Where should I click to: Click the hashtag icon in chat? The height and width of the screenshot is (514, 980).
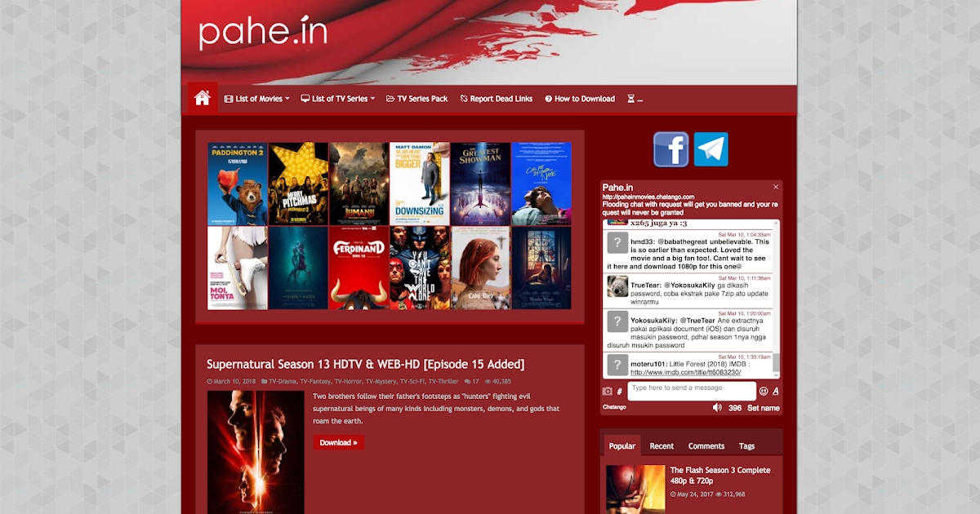click(x=620, y=392)
